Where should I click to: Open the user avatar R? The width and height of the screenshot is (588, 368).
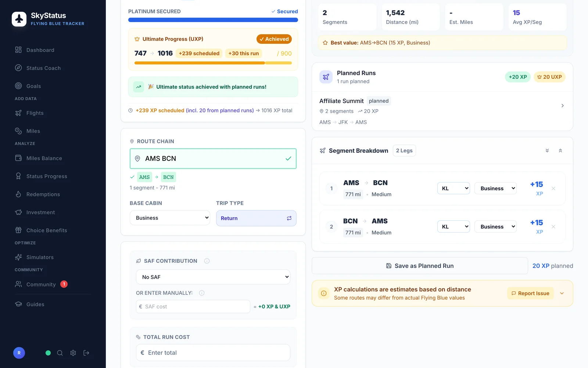click(x=19, y=353)
